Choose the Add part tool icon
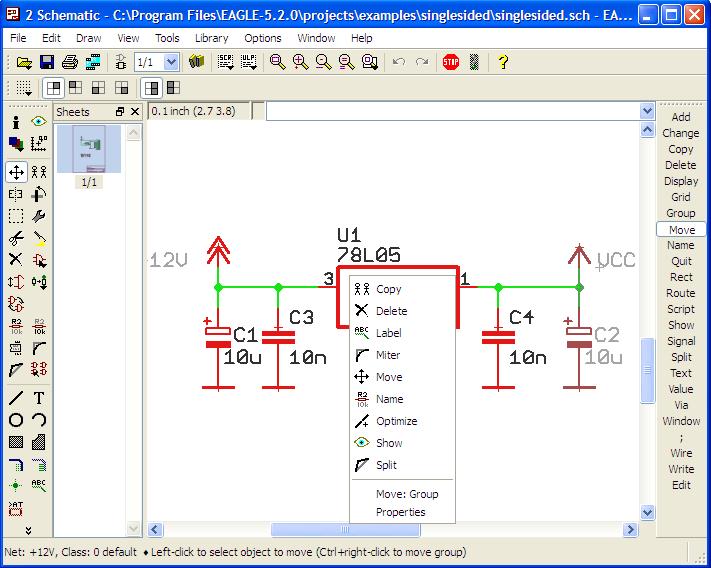 tap(39, 260)
